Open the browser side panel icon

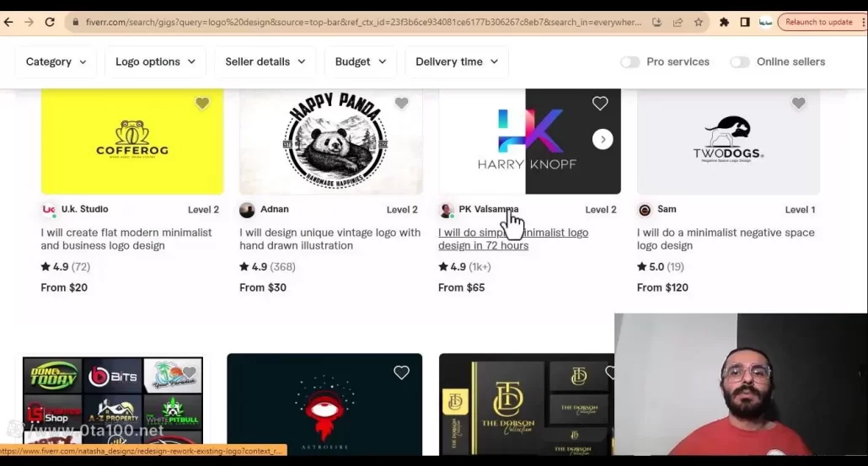point(745,22)
